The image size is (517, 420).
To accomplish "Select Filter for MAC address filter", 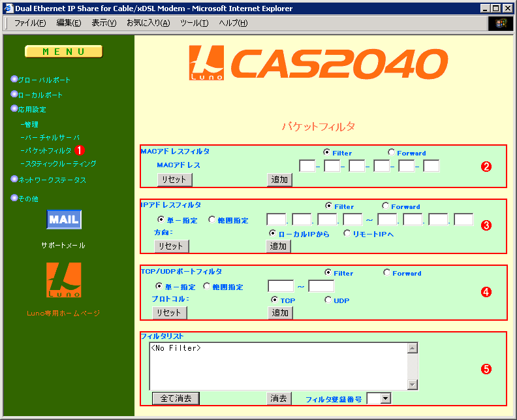I will tap(326, 152).
